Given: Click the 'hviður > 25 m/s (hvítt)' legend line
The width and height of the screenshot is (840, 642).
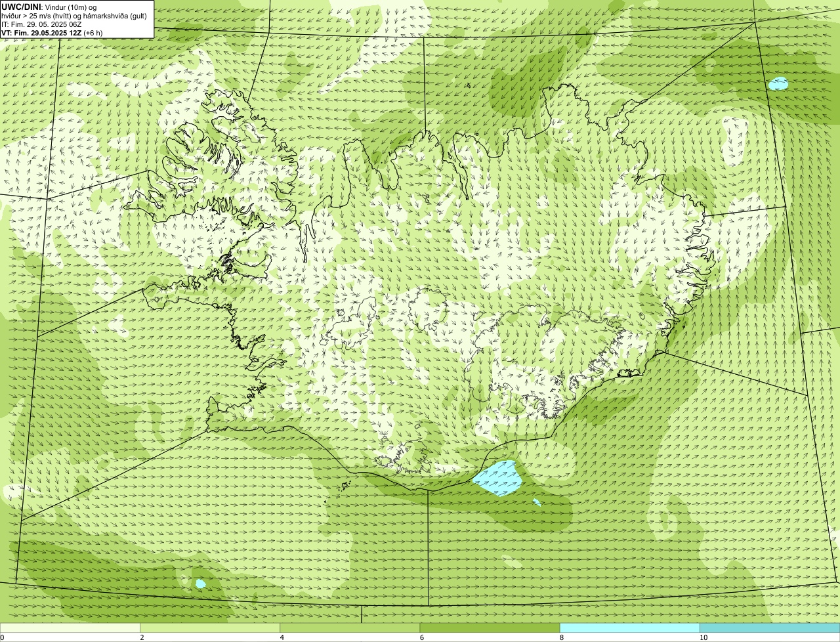Looking at the screenshot, I should coord(74,15).
